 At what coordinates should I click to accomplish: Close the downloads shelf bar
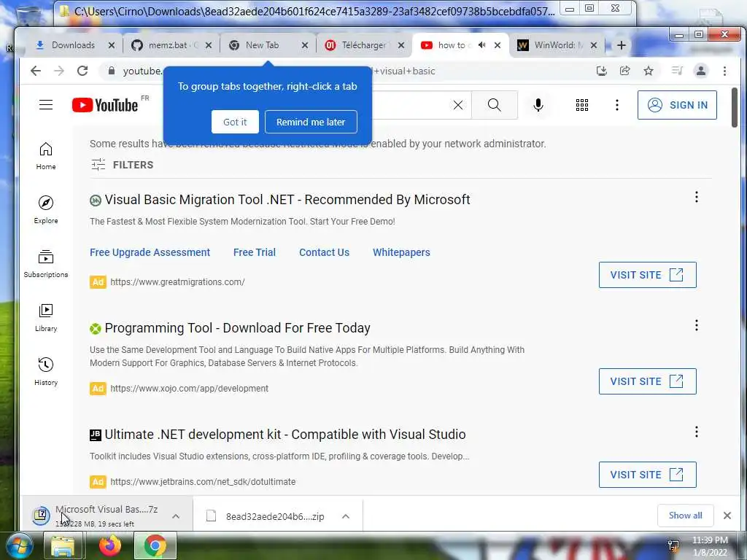coord(727,516)
